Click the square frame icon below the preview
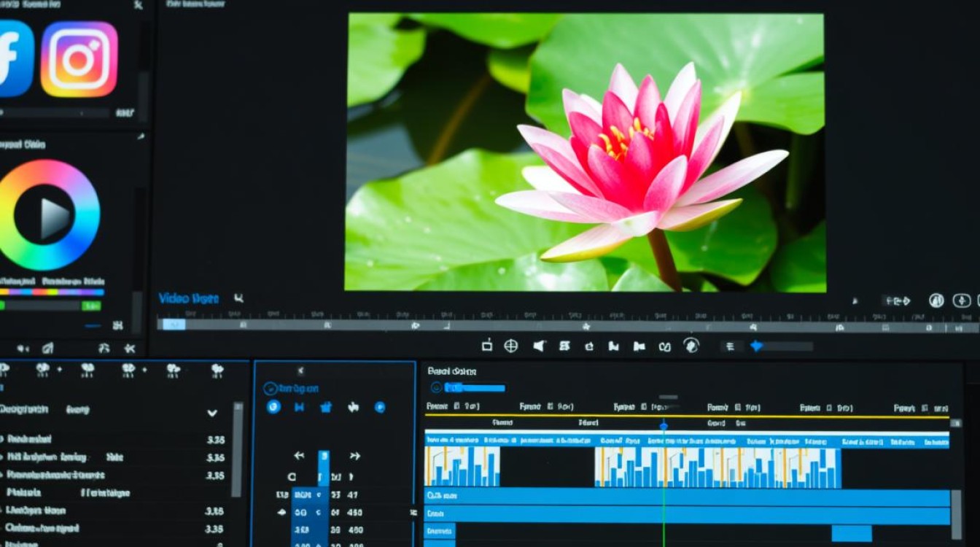The width and height of the screenshot is (980, 547). [487, 346]
